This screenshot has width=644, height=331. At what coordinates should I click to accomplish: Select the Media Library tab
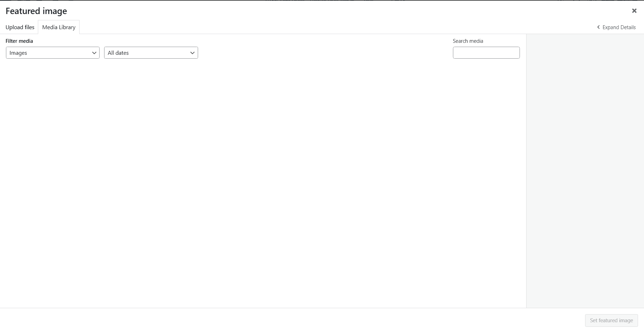coord(59,27)
